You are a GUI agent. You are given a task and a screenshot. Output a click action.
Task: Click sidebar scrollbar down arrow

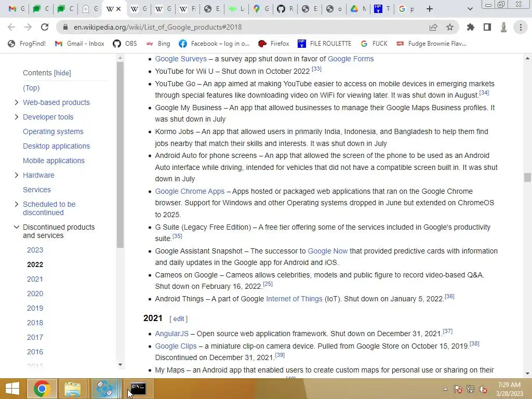coord(120,365)
